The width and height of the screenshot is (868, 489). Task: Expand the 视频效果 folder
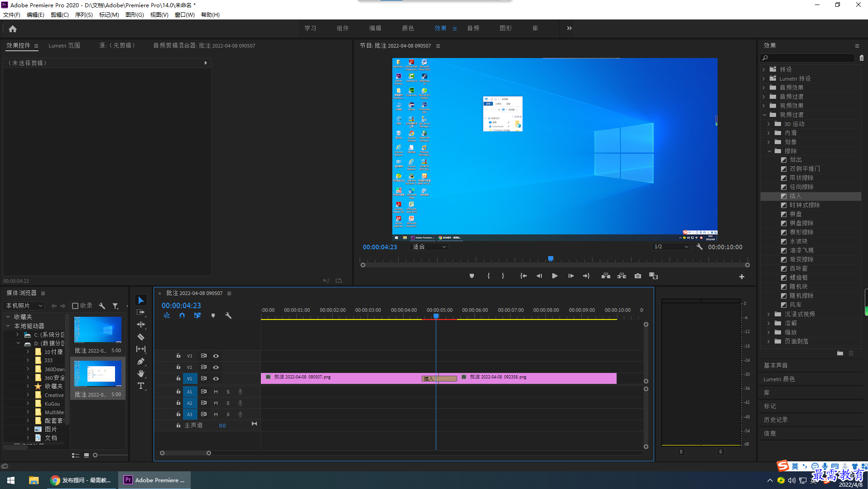click(764, 106)
